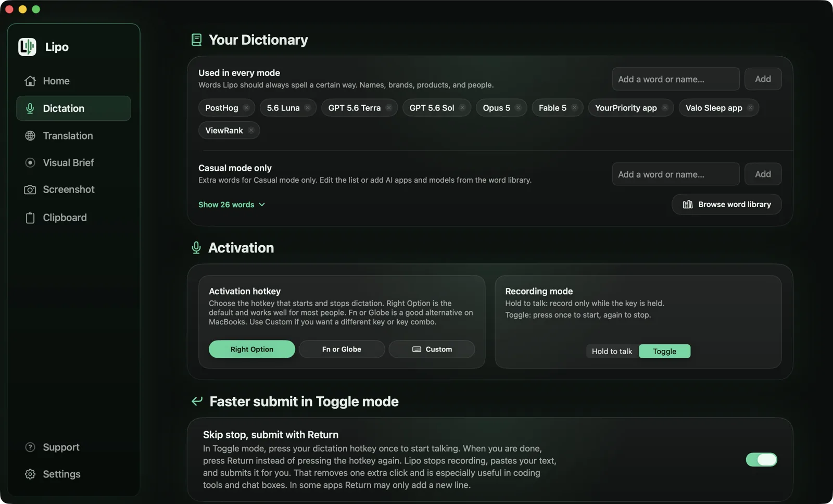Open Browse word library
Screen dimensions: 833x504
click(727, 205)
